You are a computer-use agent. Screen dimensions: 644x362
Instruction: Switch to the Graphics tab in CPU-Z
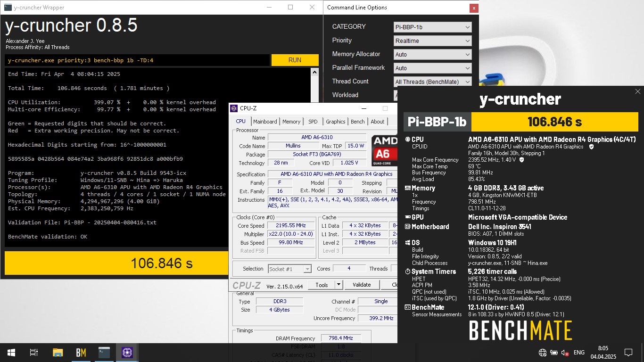[335, 122]
